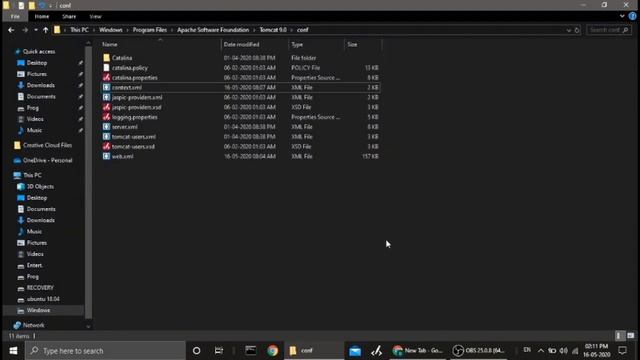Switch to New Tab Chrome taskbar window
640x360 pixels.
pyautogui.click(x=418, y=351)
